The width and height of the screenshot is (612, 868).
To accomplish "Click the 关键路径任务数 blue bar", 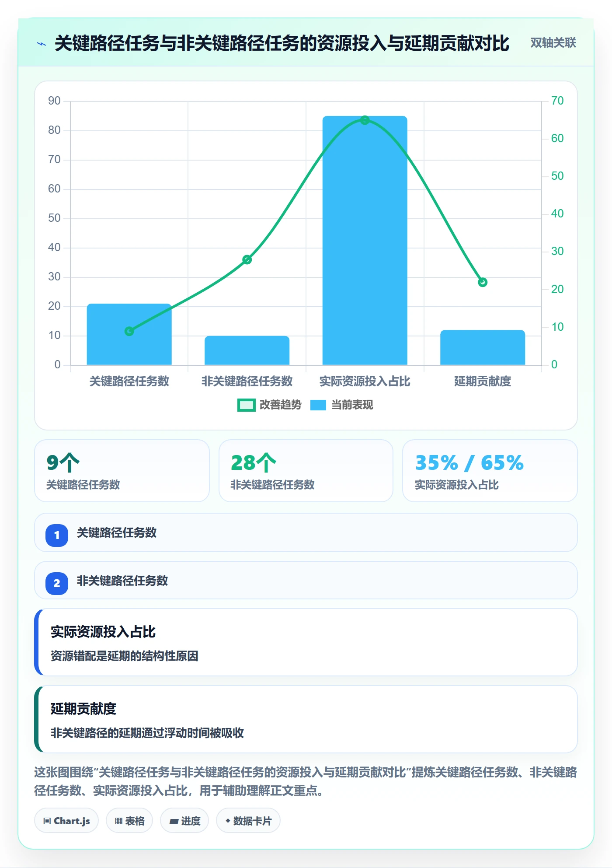I will pyautogui.click(x=129, y=334).
